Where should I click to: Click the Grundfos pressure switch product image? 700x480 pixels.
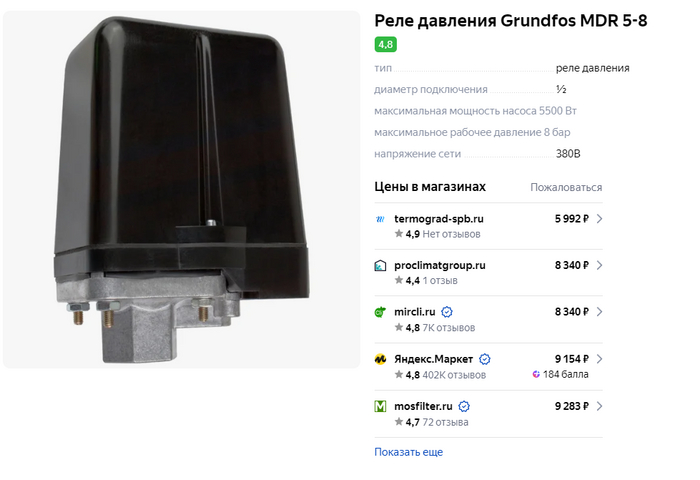[x=182, y=190]
